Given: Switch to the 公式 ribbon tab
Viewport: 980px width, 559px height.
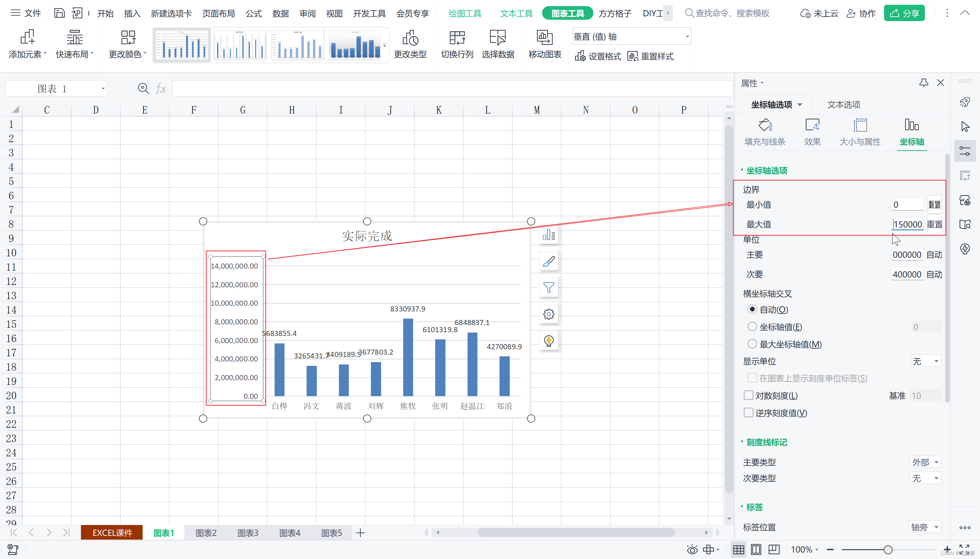Looking at the screenshot, I should click(254, 14).
